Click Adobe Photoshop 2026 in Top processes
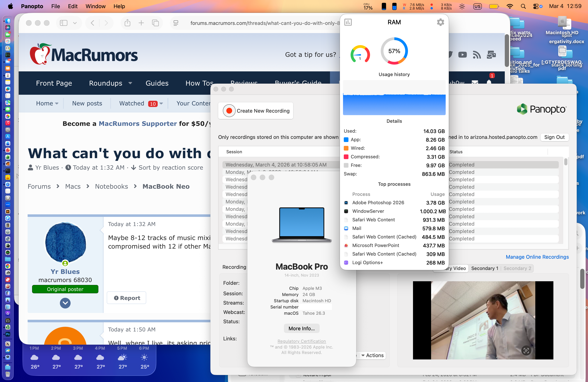588x382 pixels. (395, 203)
